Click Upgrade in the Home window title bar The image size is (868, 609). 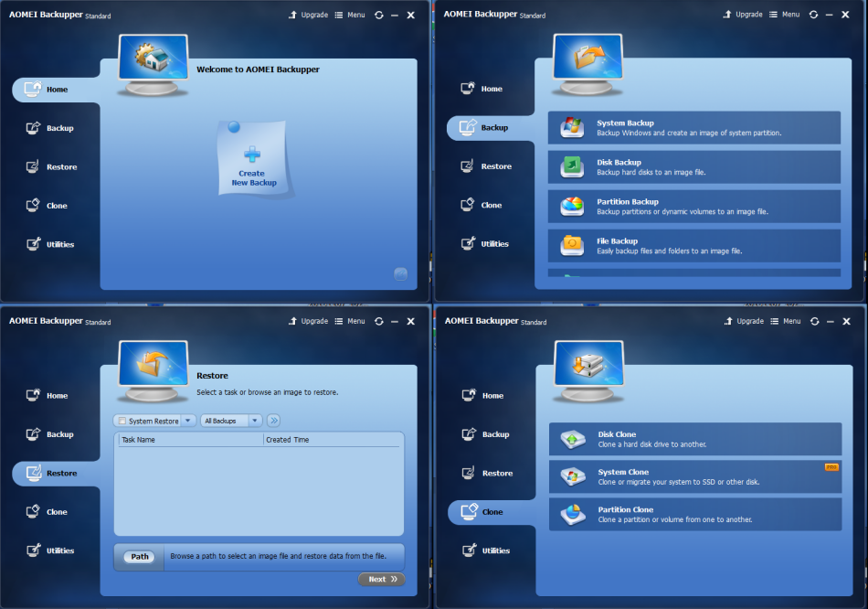(x=308, y=15)
